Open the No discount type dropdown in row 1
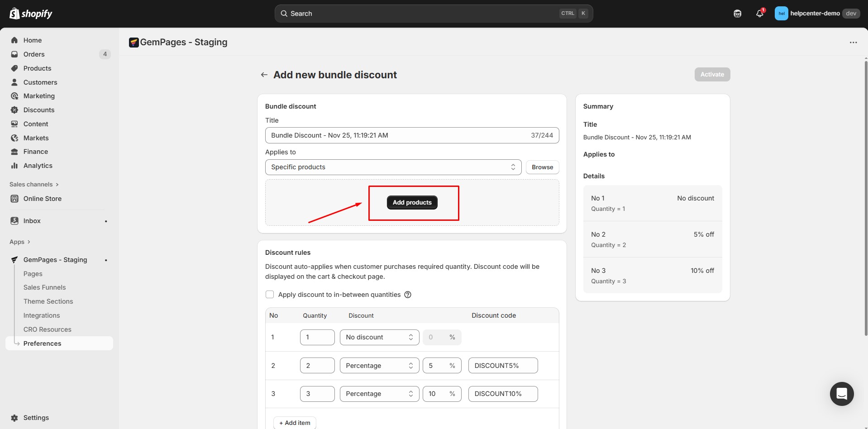The width and height of the screenshot is (868, 429). [379, 337]
